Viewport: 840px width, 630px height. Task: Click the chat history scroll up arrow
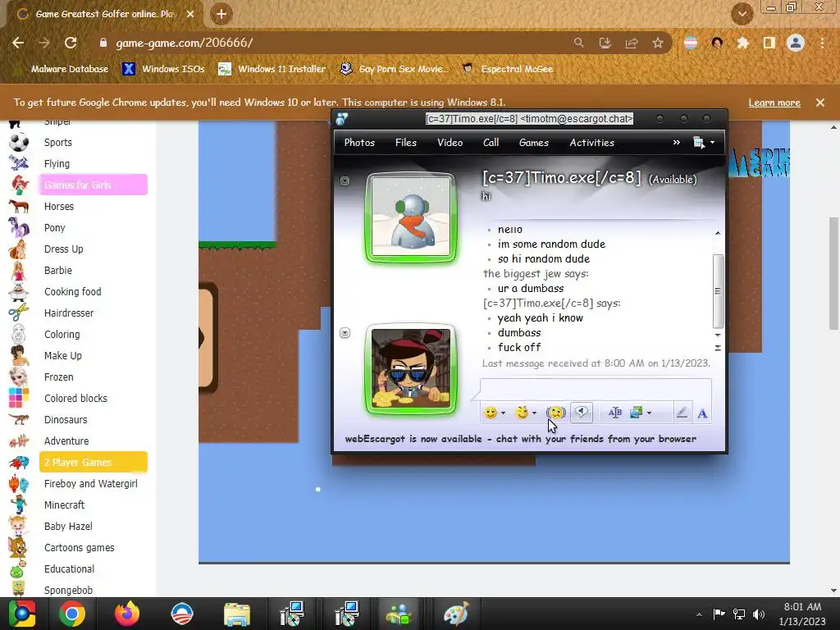[718, 233]
